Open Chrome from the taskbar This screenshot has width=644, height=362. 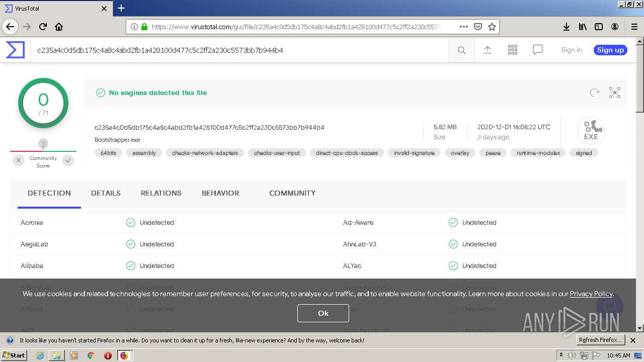click(91, 355)
